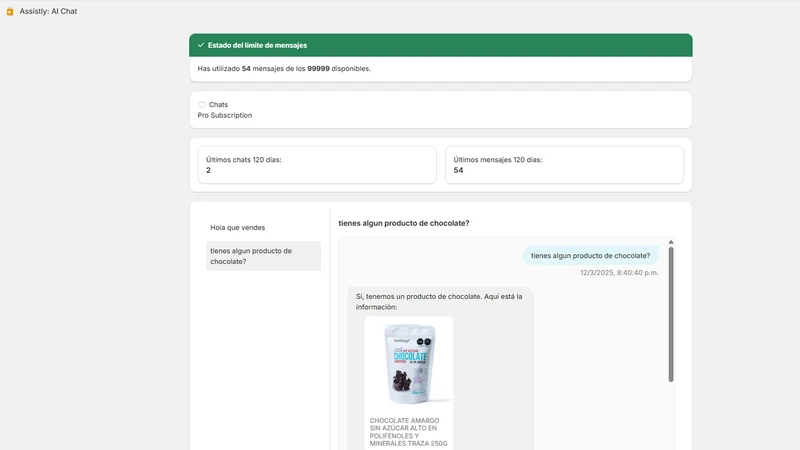
Task: Click the chocolate product bag image
Action: coord(409,362)
